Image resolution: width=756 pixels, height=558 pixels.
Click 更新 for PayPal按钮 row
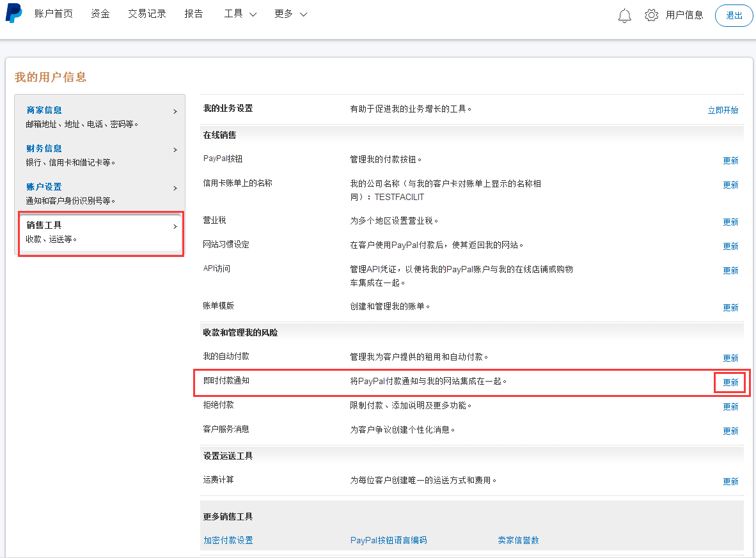[730, 160]
